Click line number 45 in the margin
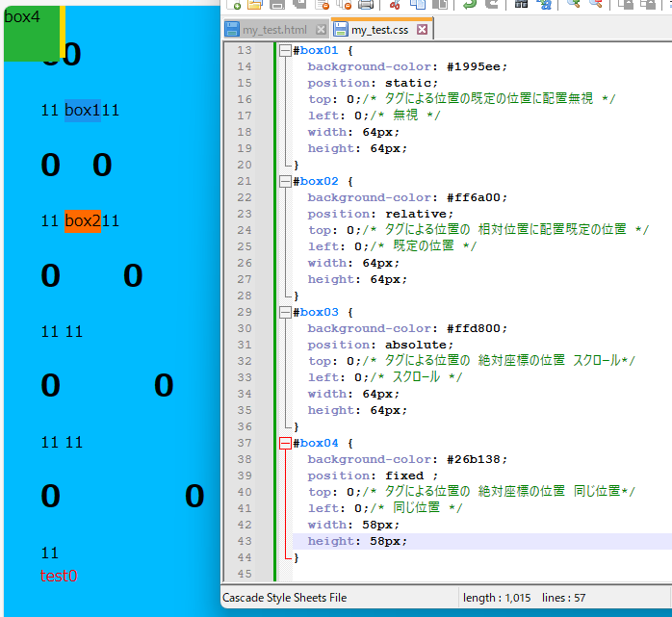Screen dimensions: 672x617 (245, 574)
